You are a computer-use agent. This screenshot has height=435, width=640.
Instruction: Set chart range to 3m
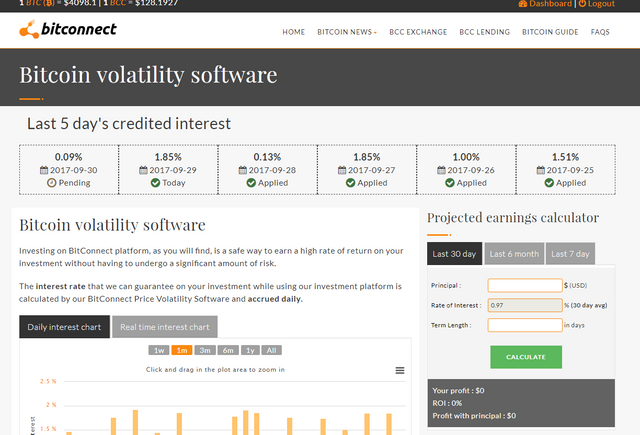(205, 350)
